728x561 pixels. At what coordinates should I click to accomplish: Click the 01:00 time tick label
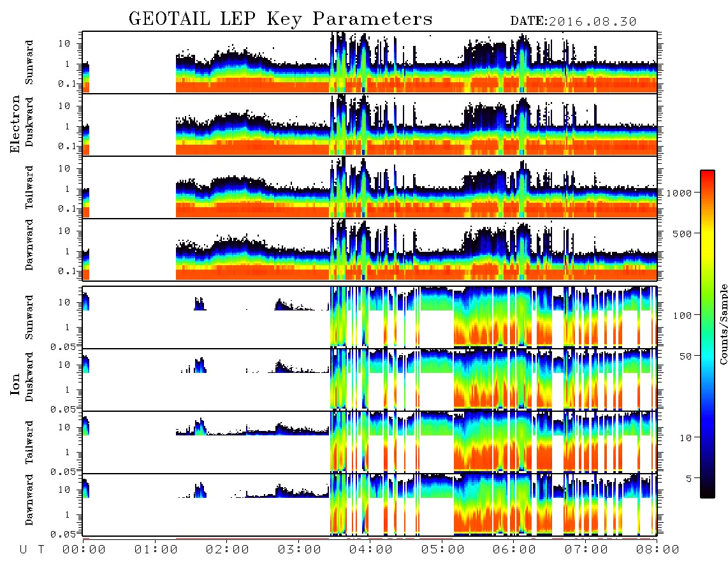click(156, 550)
